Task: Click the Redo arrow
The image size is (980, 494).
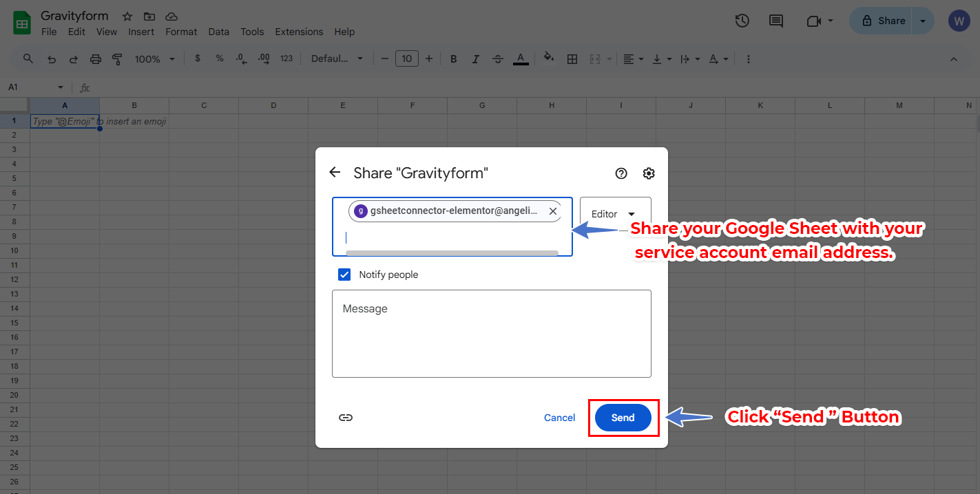Action: pyautogui.click(x=74, y=59)
